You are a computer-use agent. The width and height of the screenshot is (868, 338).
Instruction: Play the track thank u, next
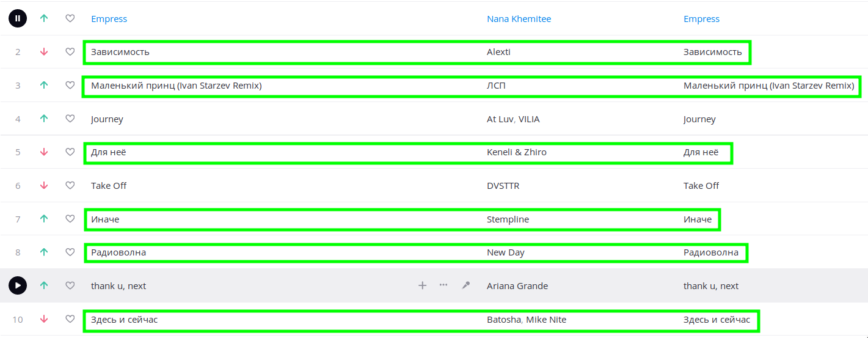point(18,285)
